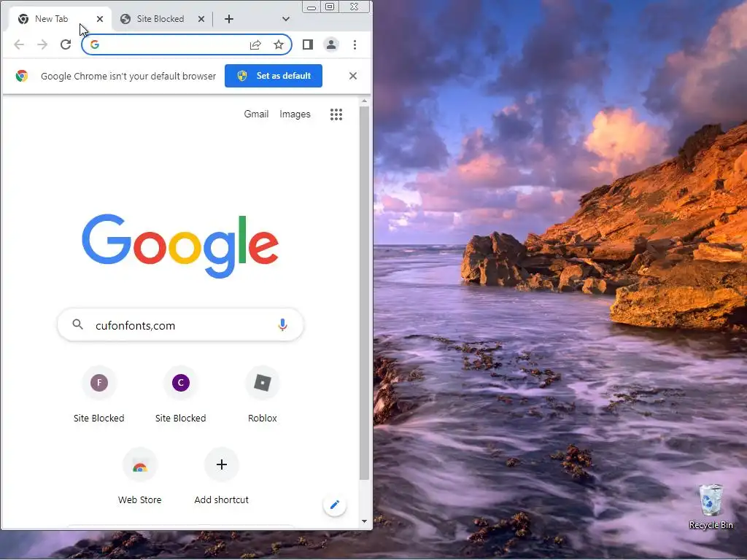Dismiss the default browser notification

[x=353, y=76]
